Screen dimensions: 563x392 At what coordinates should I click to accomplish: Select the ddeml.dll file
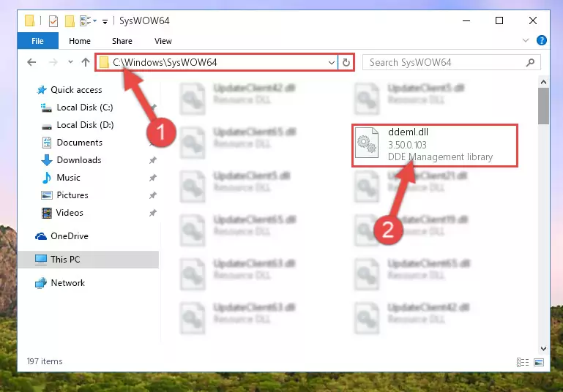pyautogui.click(x=435, y=146)
